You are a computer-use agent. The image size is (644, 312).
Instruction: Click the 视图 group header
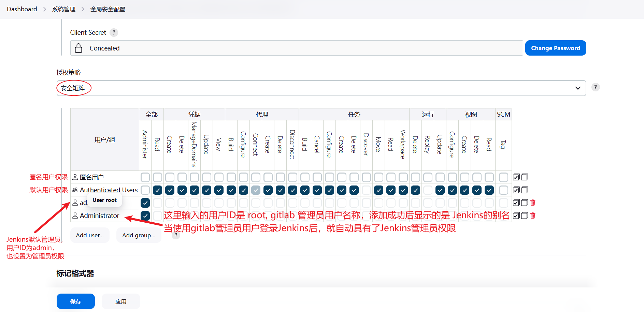pyautogui.click(x=471, y=115)
